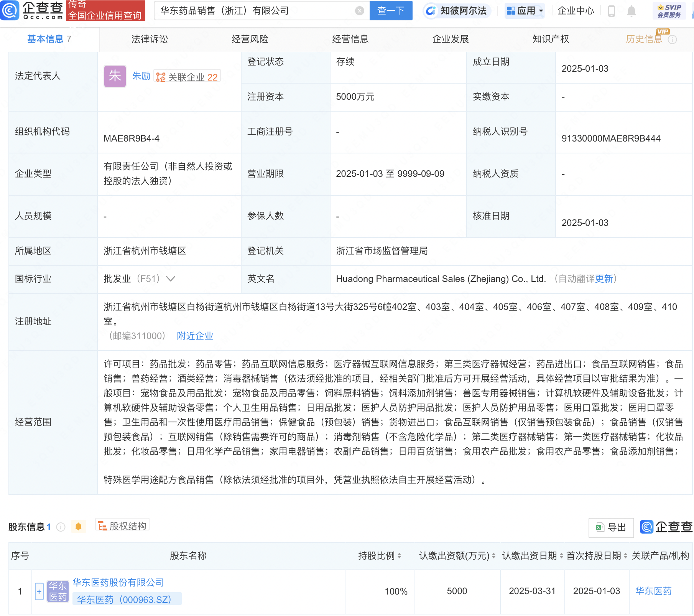The image size is (694, 616).
Task: Click the 知彼阿尔法 button
Action: point(456,11)
